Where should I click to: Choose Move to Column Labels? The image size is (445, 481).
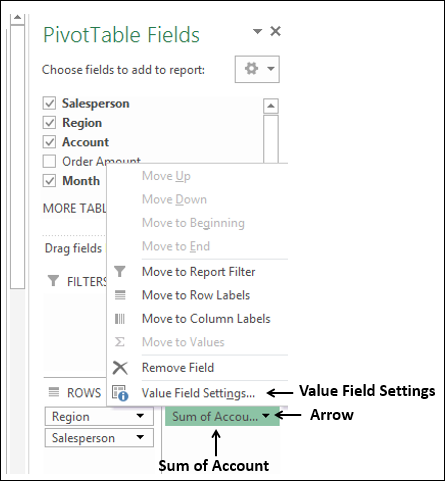pos(206,319)
